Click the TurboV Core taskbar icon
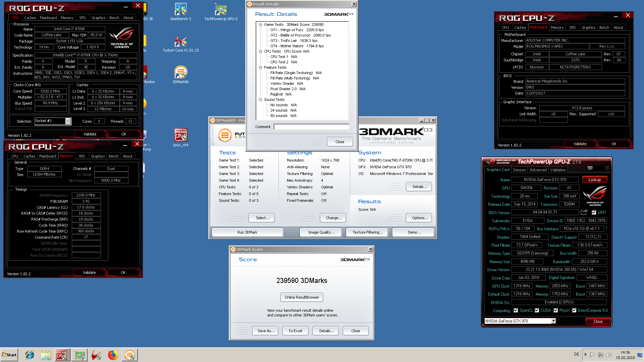 pos(97,355)
